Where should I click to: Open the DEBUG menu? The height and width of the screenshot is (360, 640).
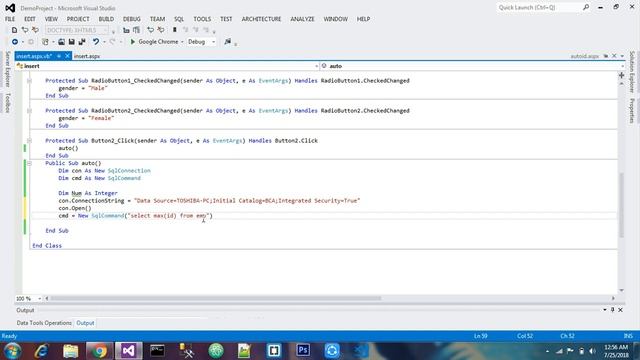coord(131,19)
